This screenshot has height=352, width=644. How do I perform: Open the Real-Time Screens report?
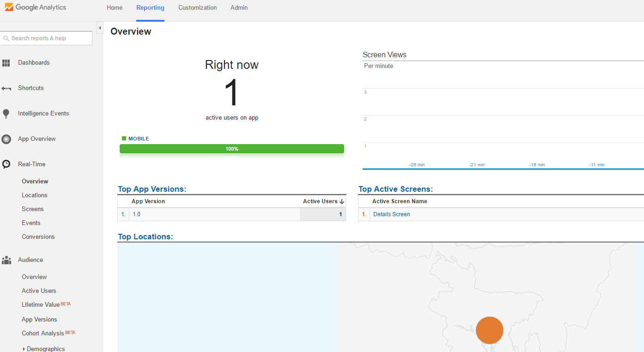point(33,209)
